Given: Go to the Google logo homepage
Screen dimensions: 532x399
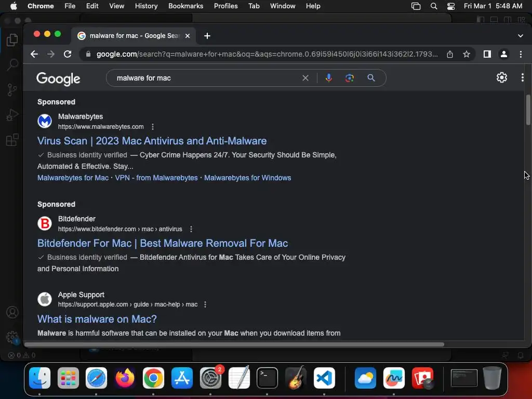Looking at the screenshot, I should (x=58, y=79).
